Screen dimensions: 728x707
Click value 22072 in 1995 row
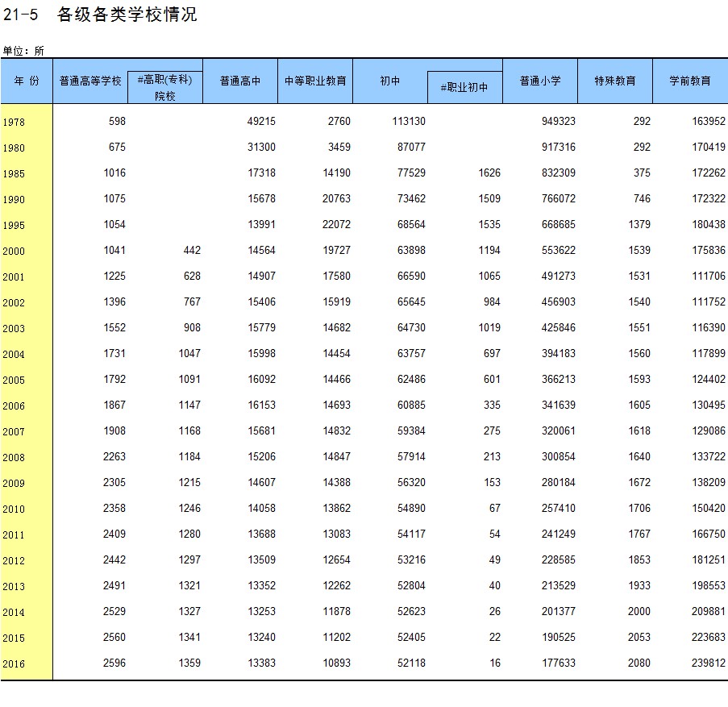coord(337,224)
